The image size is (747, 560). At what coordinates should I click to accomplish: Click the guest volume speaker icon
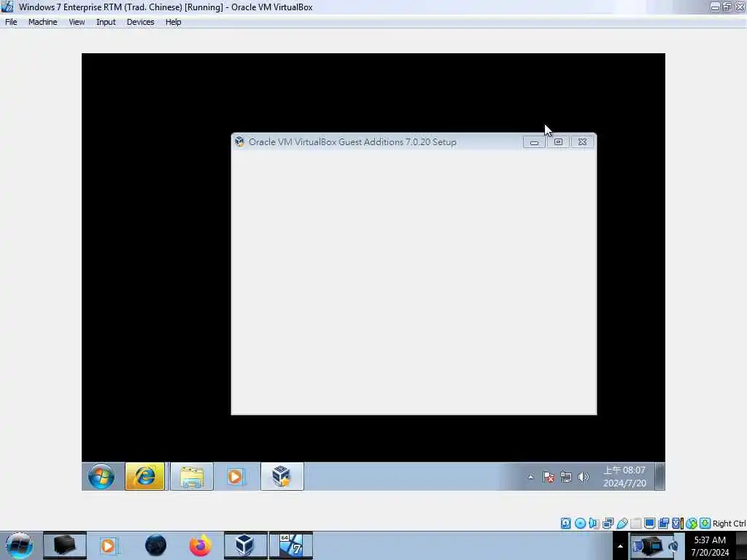[x=583, y=477]
